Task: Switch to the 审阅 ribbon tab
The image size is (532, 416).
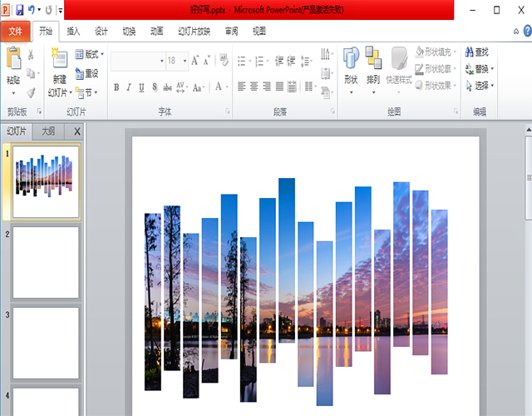Action: pyautogui.click(x=231, y=32)
